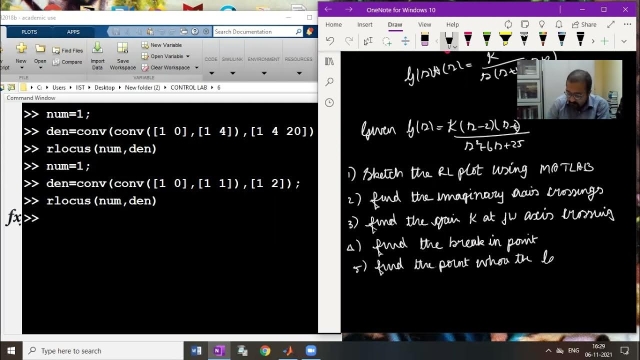640x360 pixels.
Task: Click the Undo icon in OneNote
Action: point(330,40)
